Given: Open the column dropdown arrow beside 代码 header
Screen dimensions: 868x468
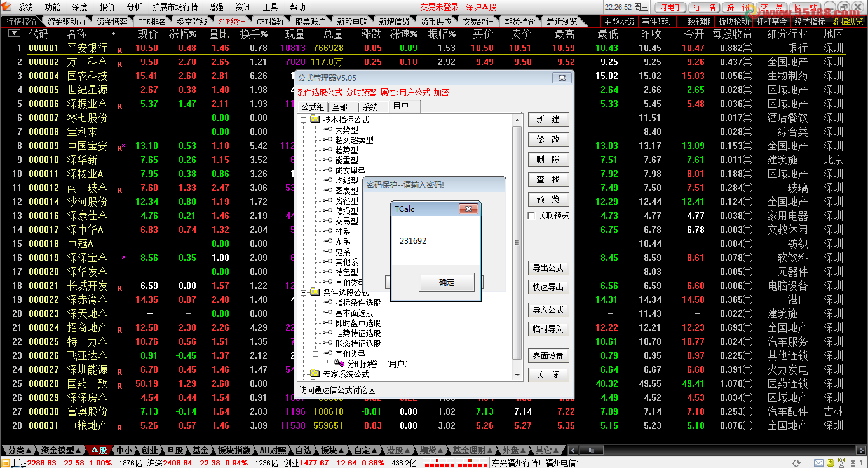Looking at the screenshot, I should click(14, 34).
